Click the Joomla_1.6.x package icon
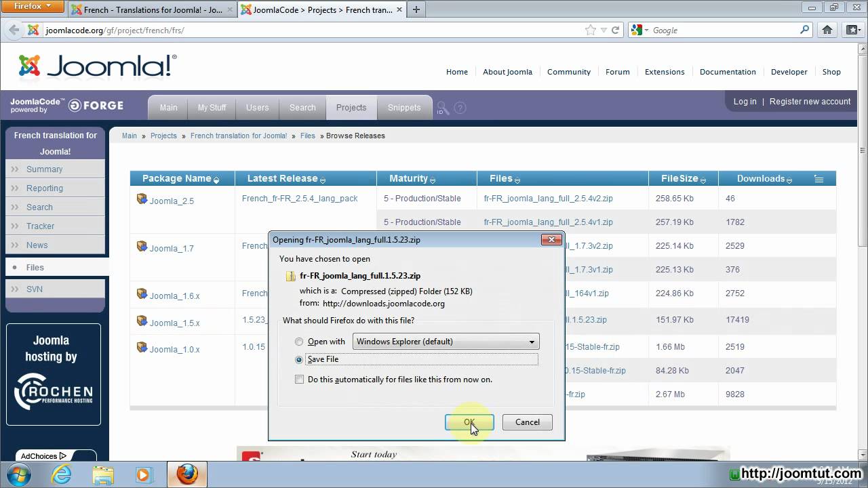Screen dimensions: 868x488 click(142, 293)
